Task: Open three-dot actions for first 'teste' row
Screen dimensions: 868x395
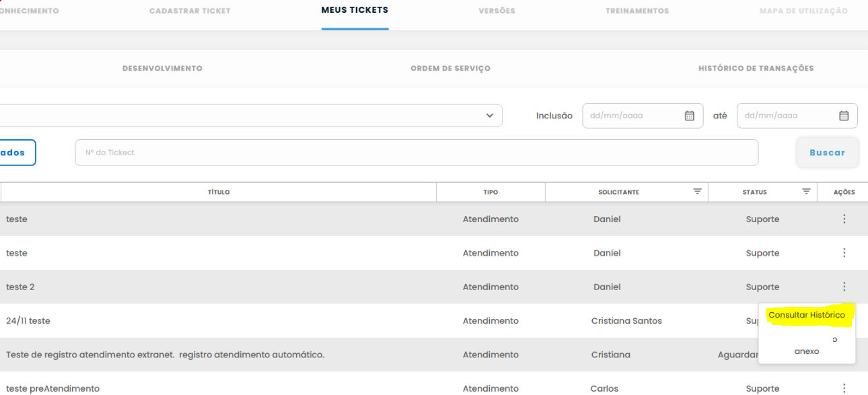Action: pos(844,219)
